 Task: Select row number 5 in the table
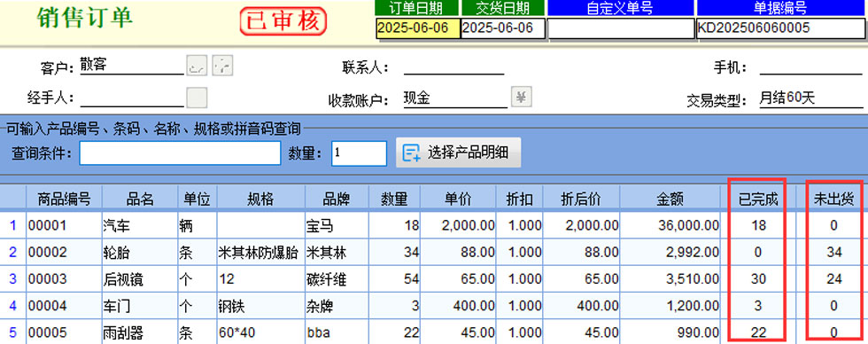13,332
